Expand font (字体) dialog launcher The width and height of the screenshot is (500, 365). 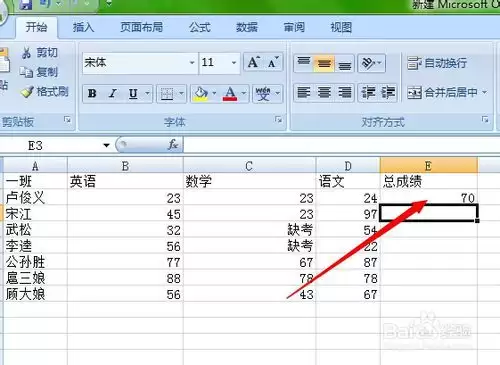coord(278,119)
